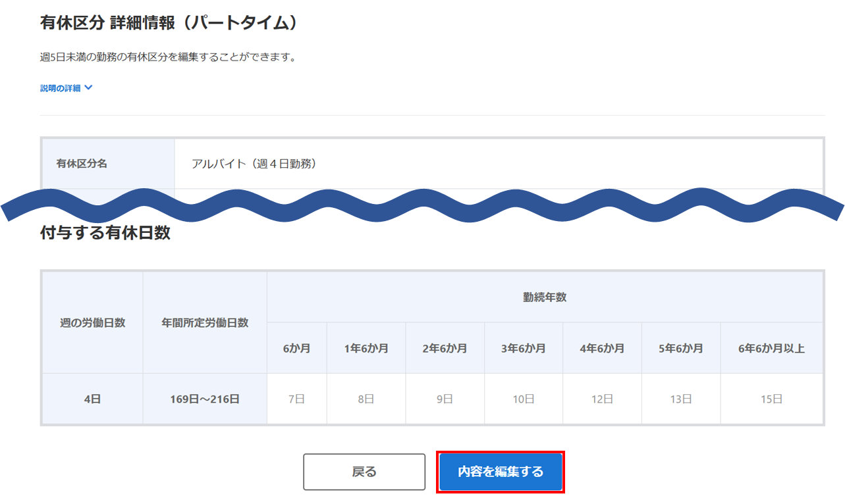Click the 4年6か月 column header

[x=602, y=348]
